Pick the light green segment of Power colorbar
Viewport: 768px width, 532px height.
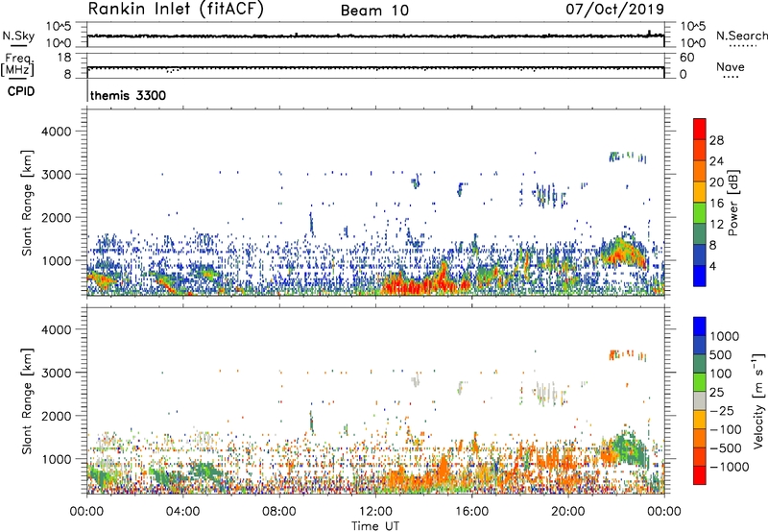click(x=700, y=213)
